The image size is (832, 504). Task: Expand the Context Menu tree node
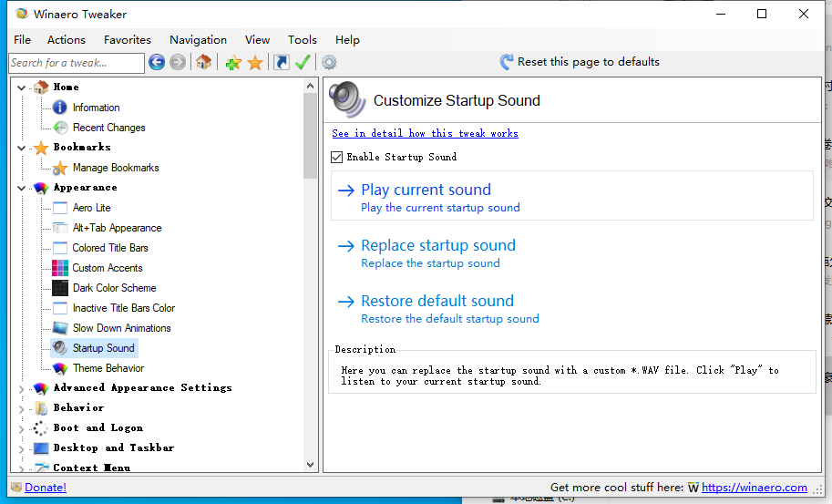(21, 468)
